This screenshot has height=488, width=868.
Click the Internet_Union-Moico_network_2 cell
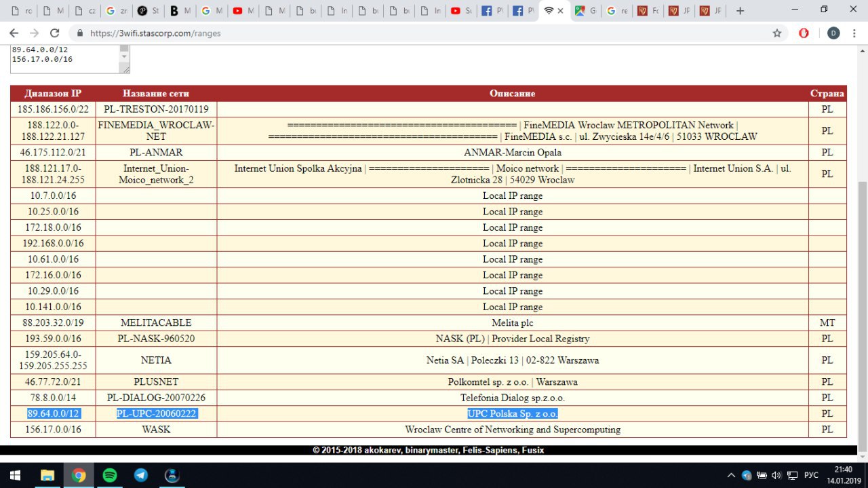156,174
